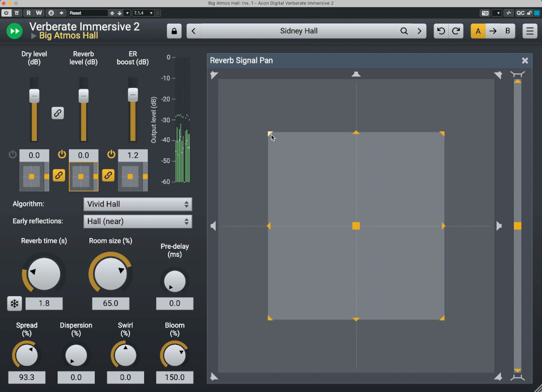The height and width of the screenshot is (392, 542).
Task: Click the lock button beside the preset name
Action: [174, 31]
